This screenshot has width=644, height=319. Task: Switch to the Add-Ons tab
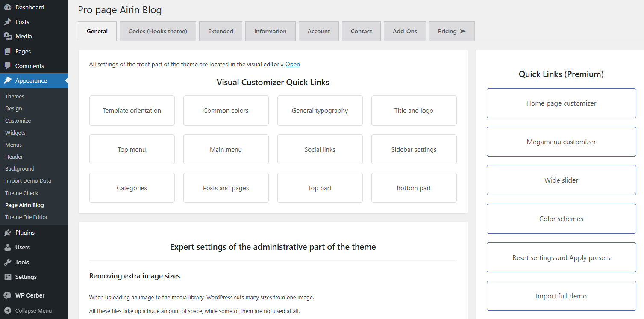click(405, 31)
